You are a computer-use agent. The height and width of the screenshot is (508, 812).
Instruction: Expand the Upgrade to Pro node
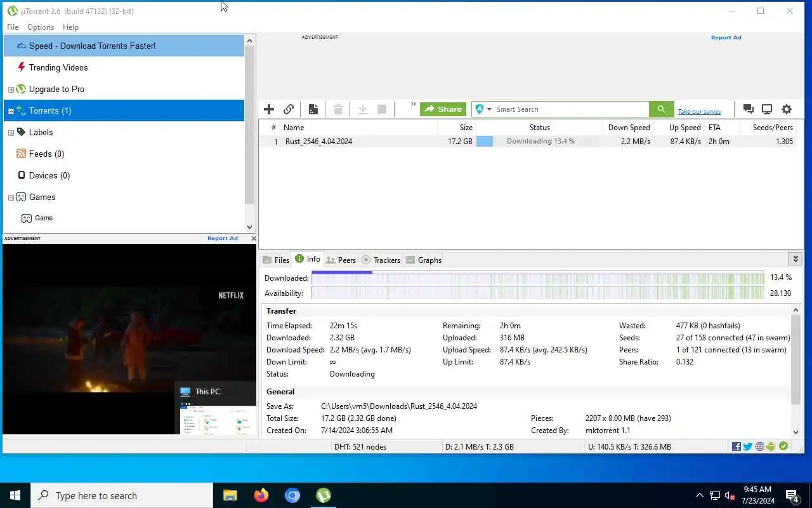click(11, 90)
